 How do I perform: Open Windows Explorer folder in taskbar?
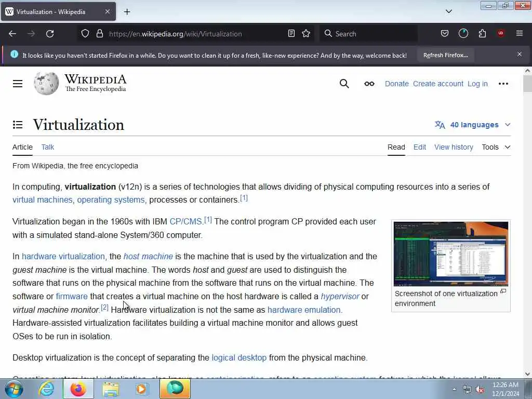click(111, 389)
